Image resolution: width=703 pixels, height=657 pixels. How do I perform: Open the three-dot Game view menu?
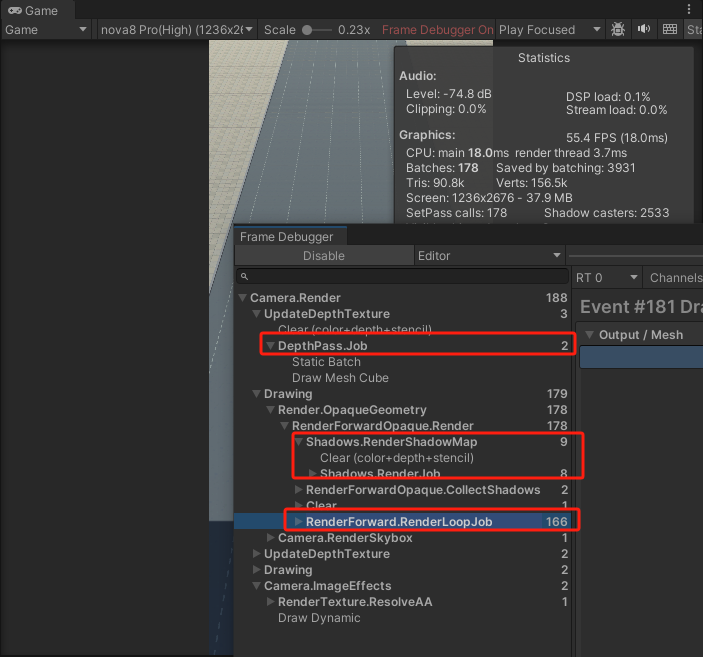coord(689,9)
